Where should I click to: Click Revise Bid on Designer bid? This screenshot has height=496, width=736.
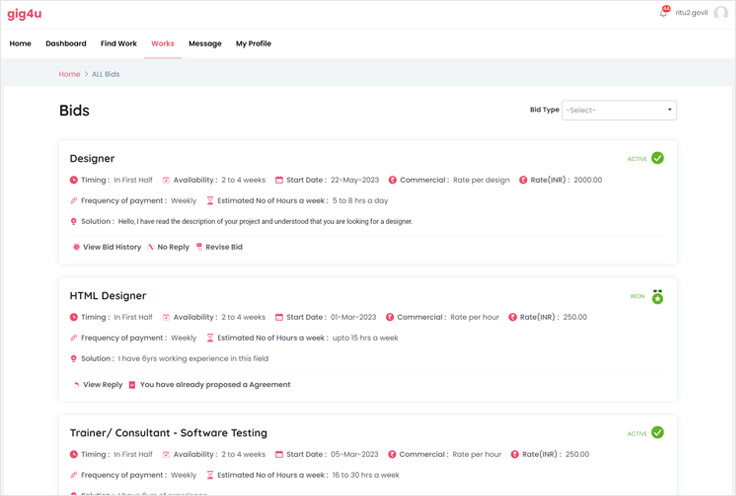pyautogui.click(x=223, y=247)
